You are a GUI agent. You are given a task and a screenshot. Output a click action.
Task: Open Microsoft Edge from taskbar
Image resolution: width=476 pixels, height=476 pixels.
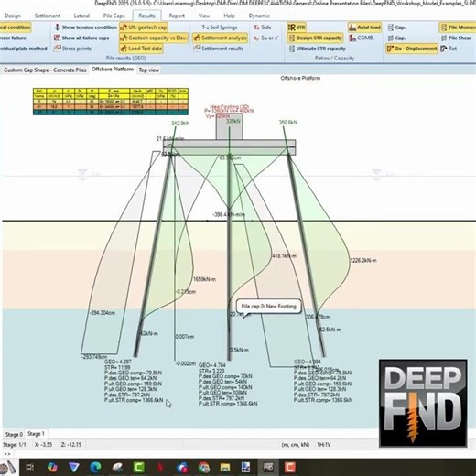pos(95,467)
